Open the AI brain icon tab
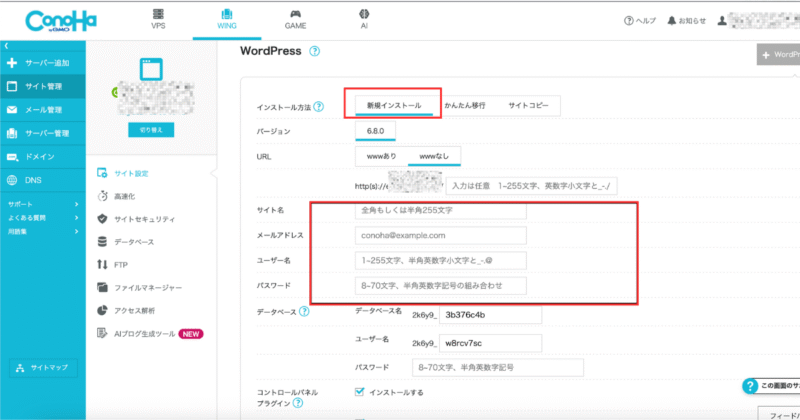This screenshot has height=420, width=800. click(364, 19)
